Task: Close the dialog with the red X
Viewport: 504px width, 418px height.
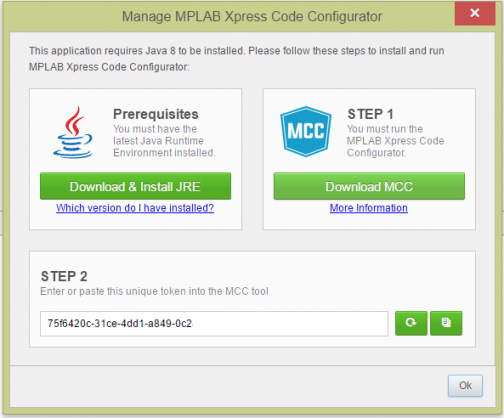Action: pos(475,13)
